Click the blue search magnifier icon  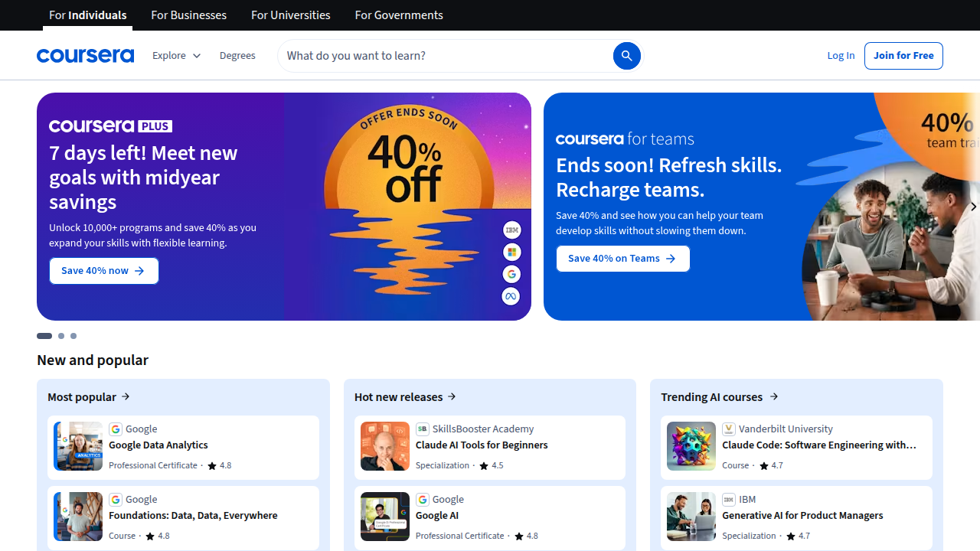[626, 56]
